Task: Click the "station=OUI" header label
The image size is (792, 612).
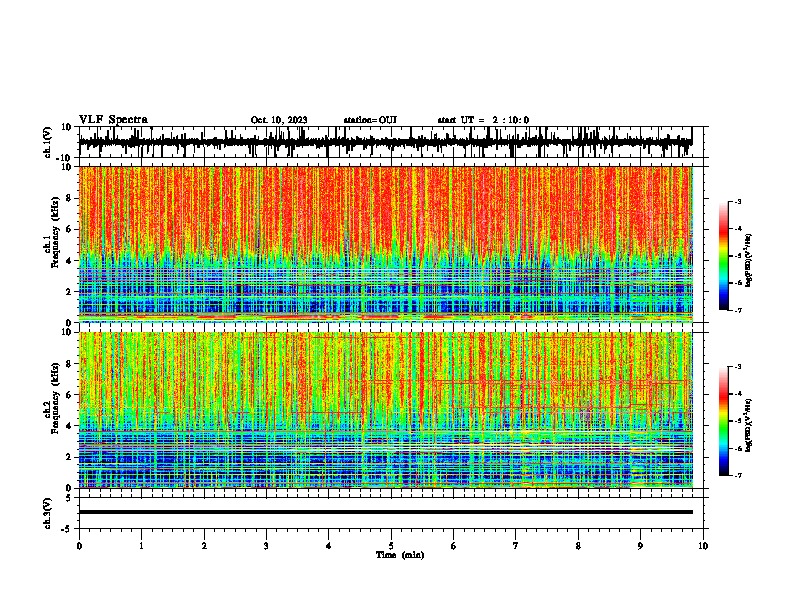Action: 370,120
